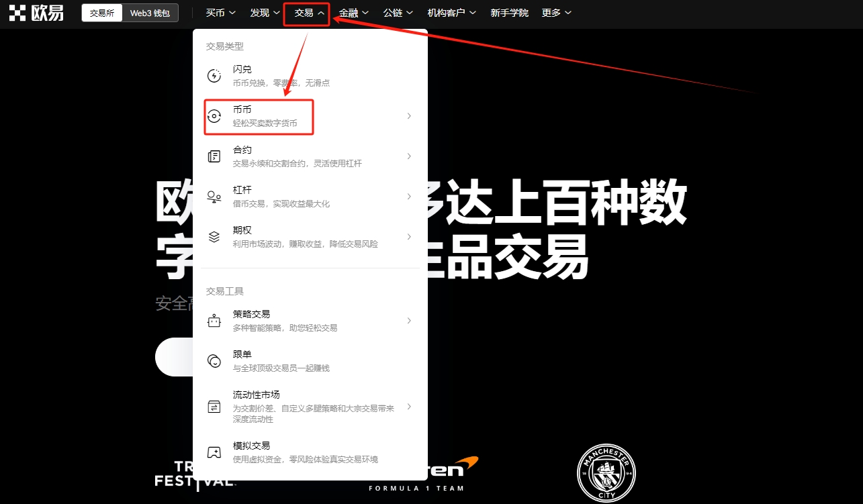This screenshot has height=504, width=863.
Task: Click the 交易工具 section heading
Action: coord(225,291)
